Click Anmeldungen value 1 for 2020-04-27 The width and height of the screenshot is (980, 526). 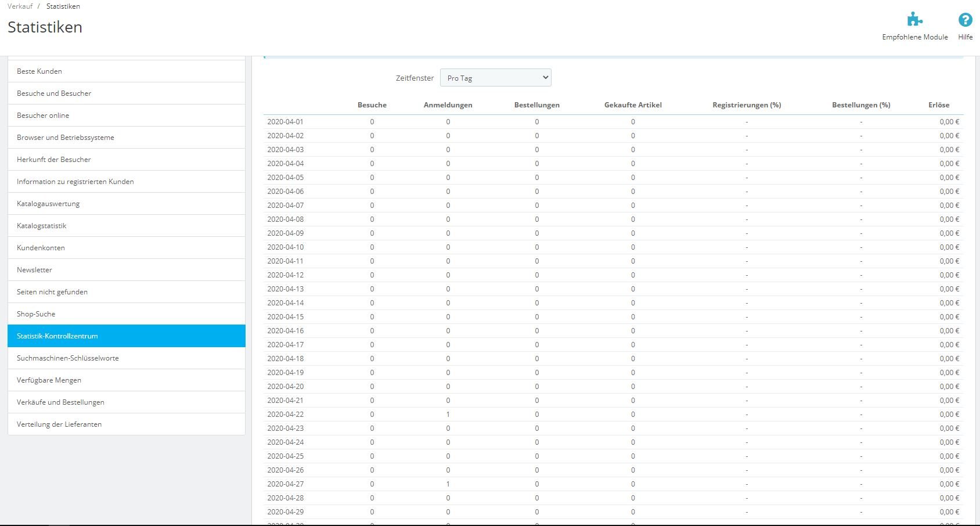(x=448, y=484)
